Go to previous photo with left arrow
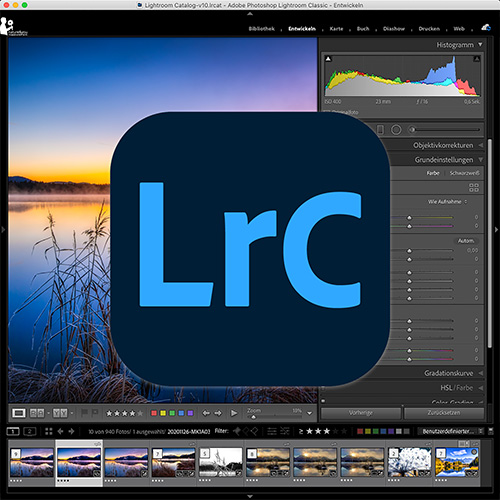The image size is (500, 500). [206, 413]
